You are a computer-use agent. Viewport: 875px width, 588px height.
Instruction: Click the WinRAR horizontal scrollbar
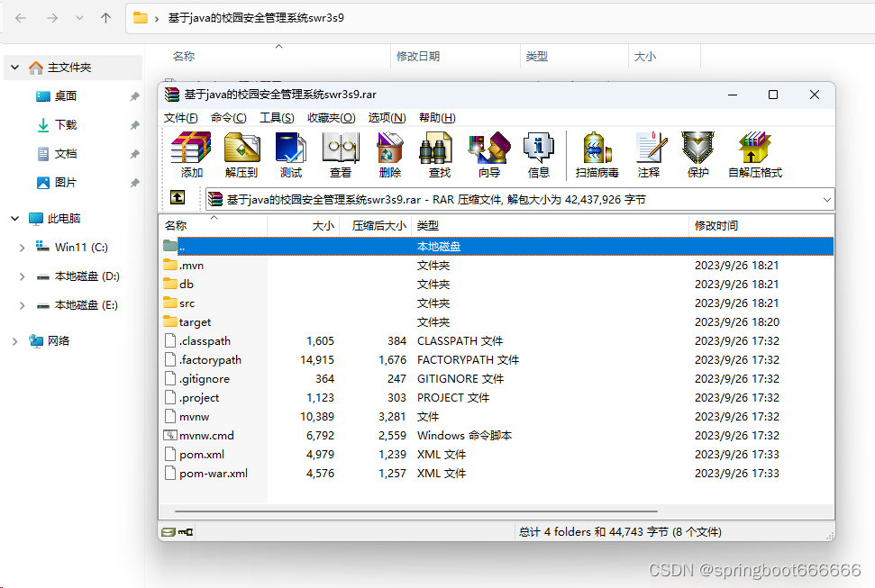pos(415,511)
